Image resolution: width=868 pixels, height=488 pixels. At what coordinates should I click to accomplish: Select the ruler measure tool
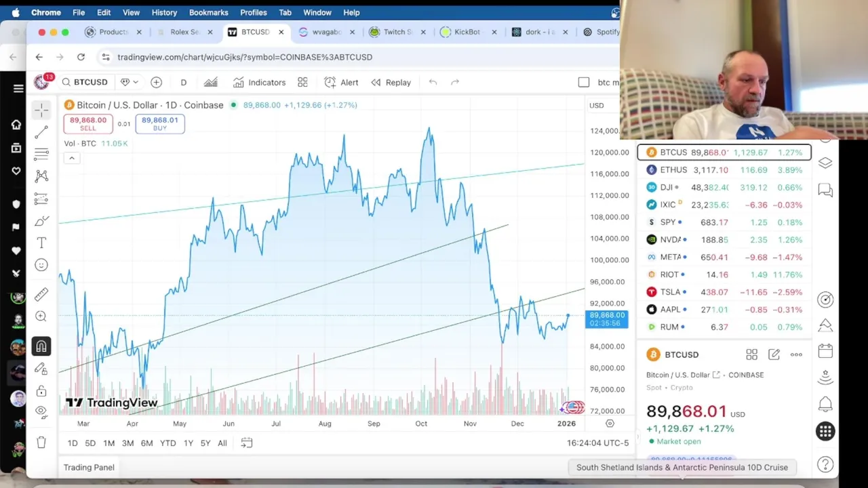pyautogui.click(x=41, y=294)
